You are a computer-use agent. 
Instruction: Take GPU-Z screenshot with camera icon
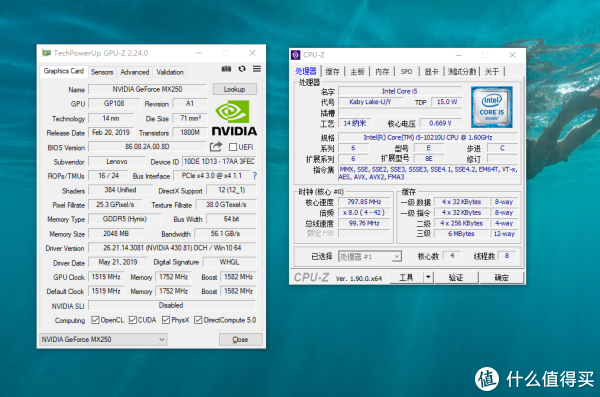coord(226,69)
